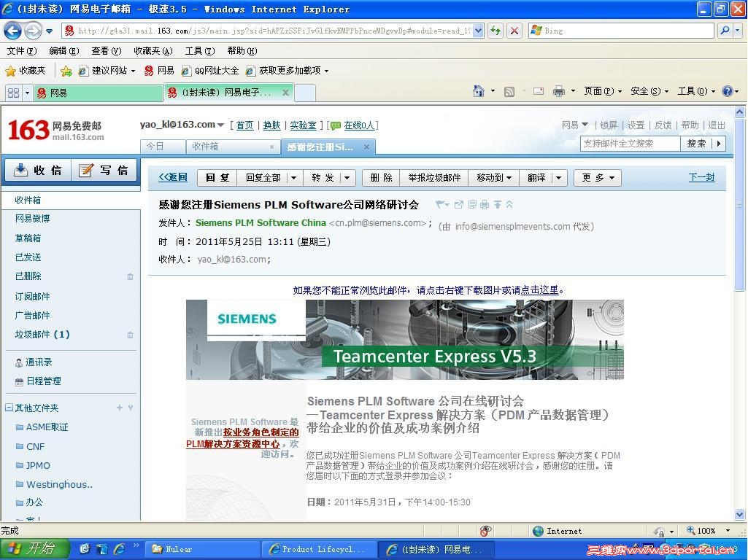Click the IE forward navigation arrow
The height and width of the screenshot is (560, 748).
[32, 31]
